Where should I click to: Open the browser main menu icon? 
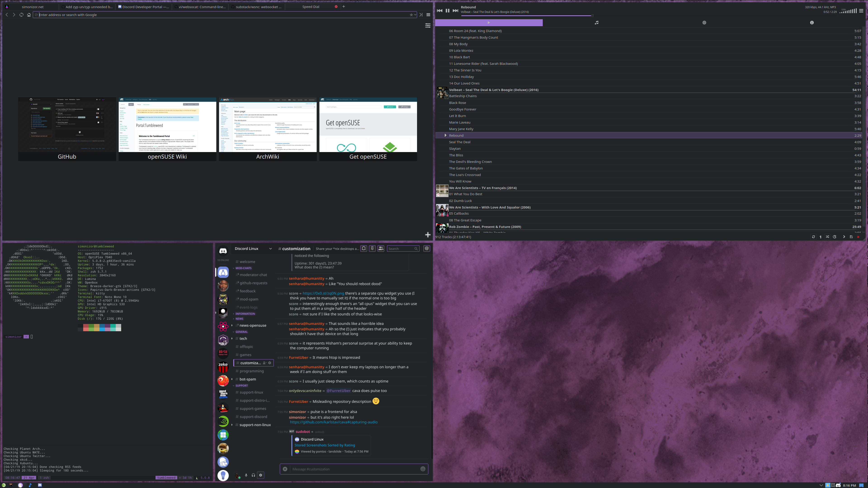pos(428,15)
